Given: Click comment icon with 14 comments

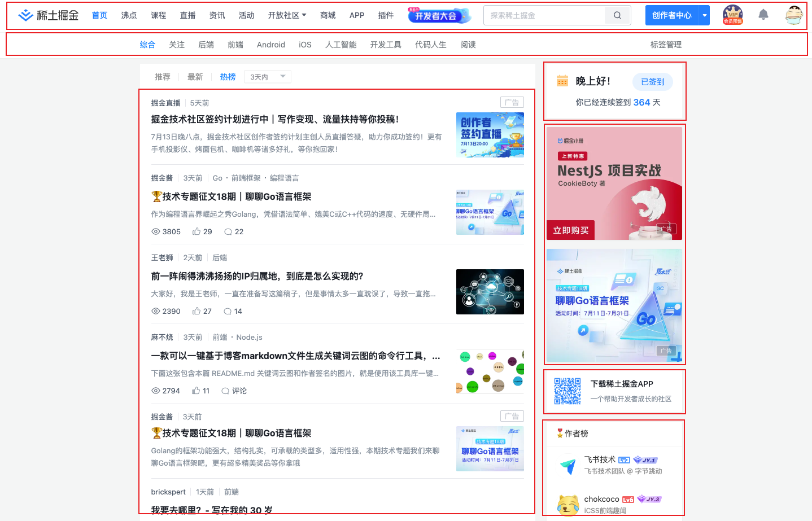Looking at the screenshot, I should pyautogui.click(x=228, y=311).
